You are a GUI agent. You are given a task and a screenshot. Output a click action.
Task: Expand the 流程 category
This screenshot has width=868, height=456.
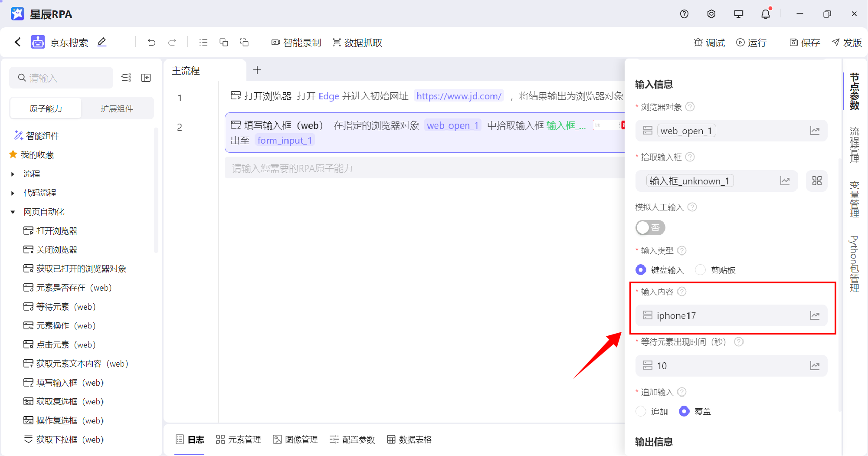coord(12,174)
